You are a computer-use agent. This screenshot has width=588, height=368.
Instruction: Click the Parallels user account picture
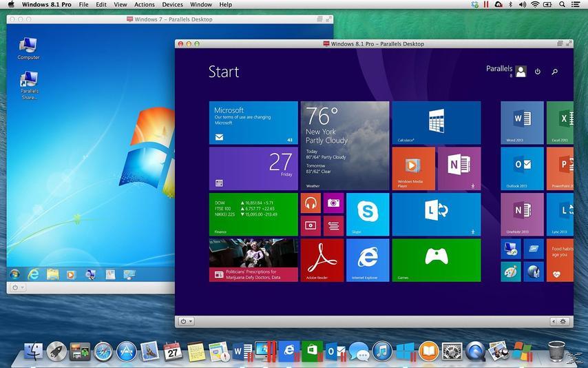pos(521,72)
